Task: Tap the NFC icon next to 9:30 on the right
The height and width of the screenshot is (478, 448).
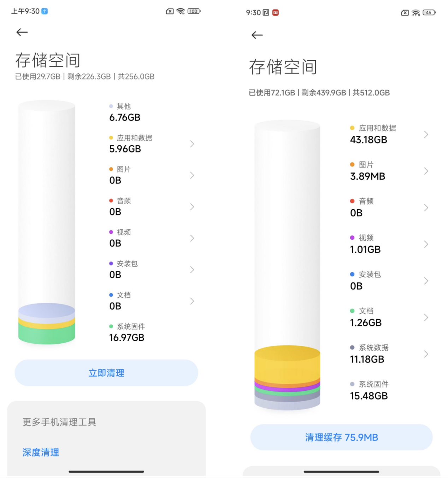Action: pos(266,13)
